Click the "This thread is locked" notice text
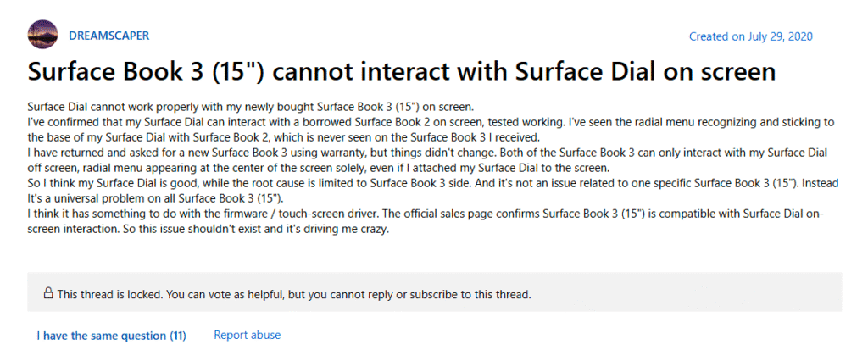This screenshot has height=361, width=868. point(119,295)
